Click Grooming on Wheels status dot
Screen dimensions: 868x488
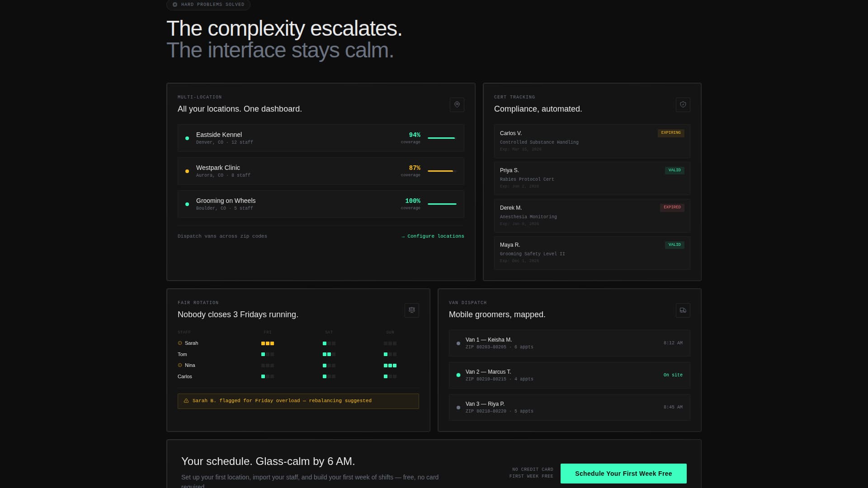click(187, 204)
